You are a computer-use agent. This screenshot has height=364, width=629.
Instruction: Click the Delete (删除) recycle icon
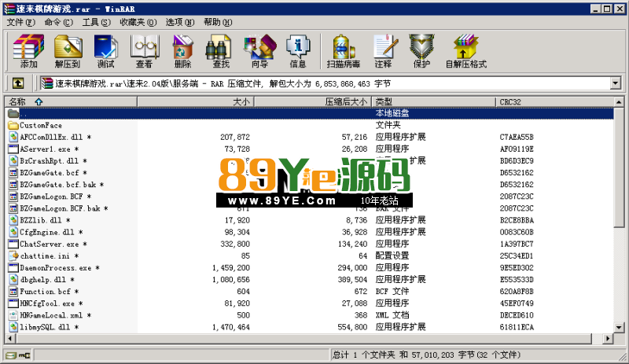[183, 51]
